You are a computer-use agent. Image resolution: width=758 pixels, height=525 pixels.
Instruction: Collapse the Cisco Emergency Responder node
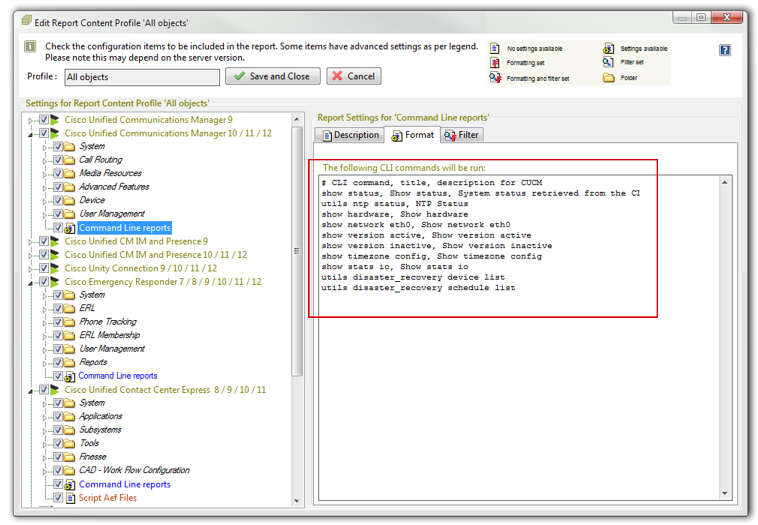(30, 283)
